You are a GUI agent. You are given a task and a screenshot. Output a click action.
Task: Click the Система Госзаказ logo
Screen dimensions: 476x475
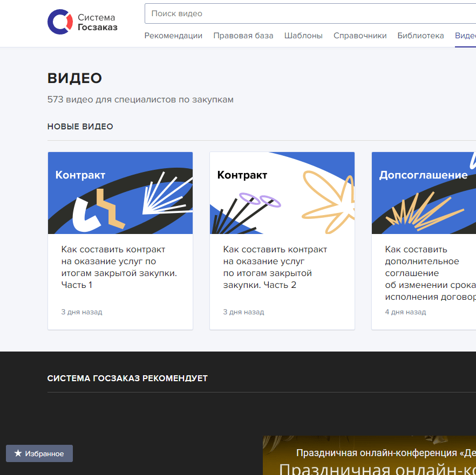pyautogui.click(x=82, y=22)
